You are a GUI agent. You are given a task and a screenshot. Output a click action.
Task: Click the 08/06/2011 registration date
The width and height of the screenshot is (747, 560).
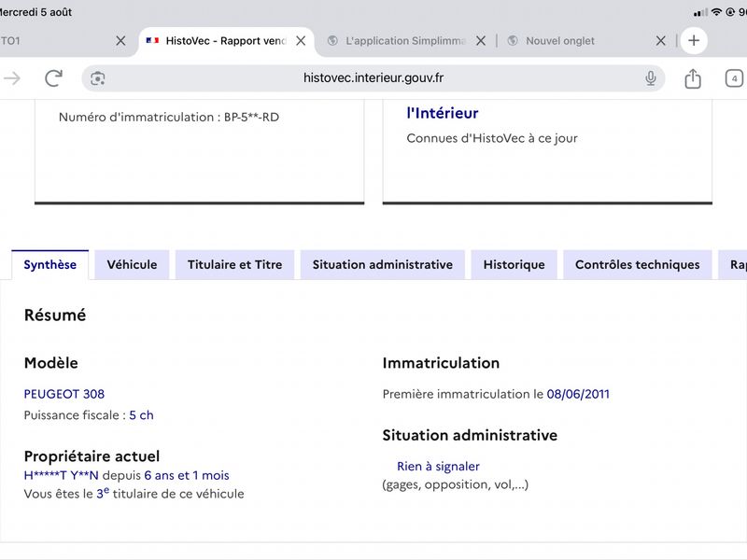click(x=578, y=394)
